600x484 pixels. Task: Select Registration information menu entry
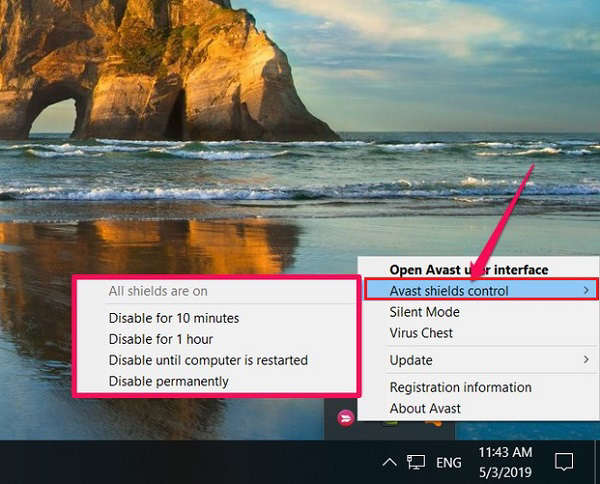click(x=460, y=387)
